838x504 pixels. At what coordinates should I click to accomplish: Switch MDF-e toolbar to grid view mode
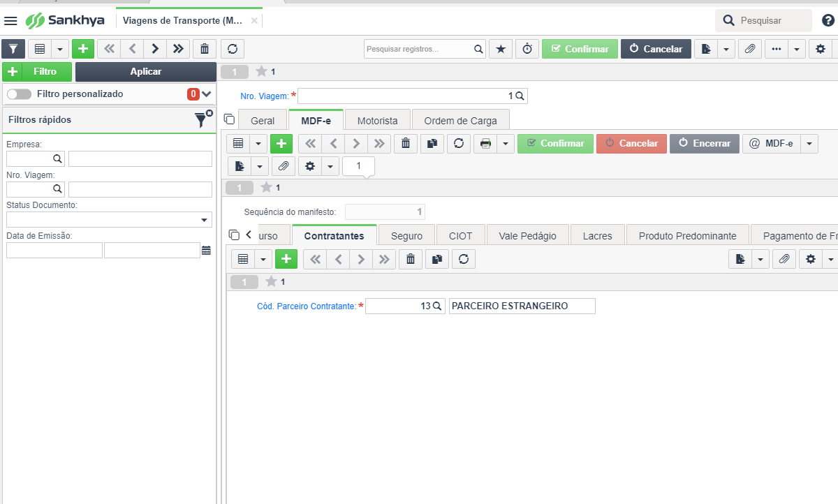239,143
